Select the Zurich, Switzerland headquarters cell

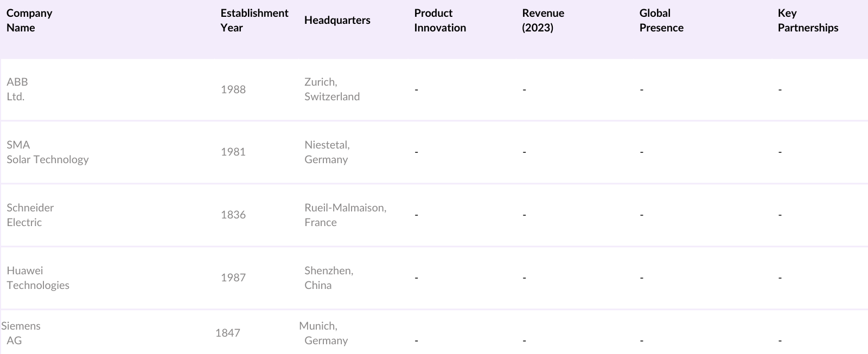(x=331, y=89)
